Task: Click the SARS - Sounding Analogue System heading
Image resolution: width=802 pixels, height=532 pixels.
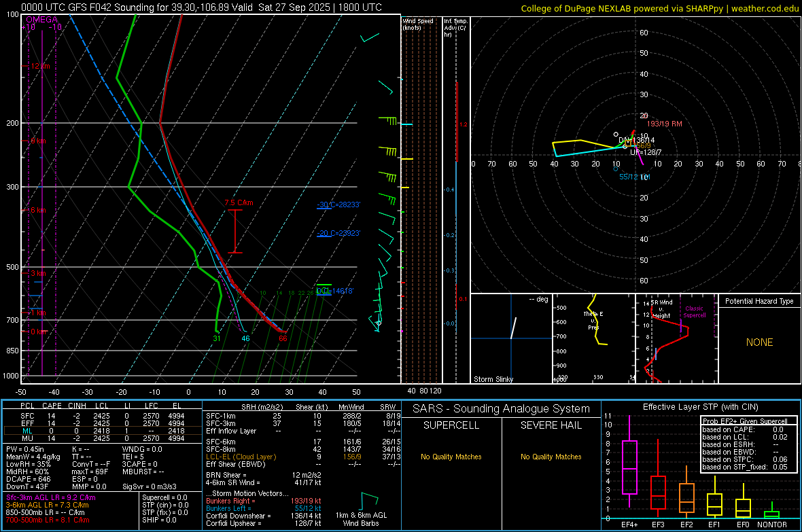Action: pyautogui.click(x=502, y=409)
